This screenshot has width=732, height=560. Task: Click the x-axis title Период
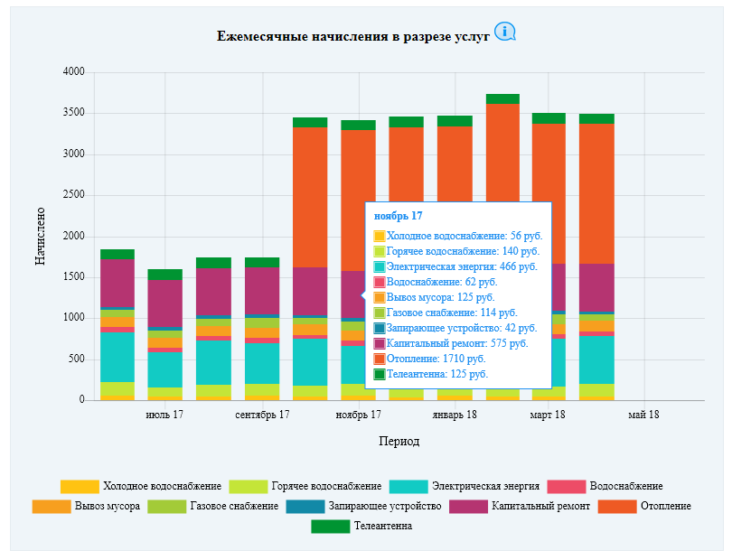click(x=399, y=441)
